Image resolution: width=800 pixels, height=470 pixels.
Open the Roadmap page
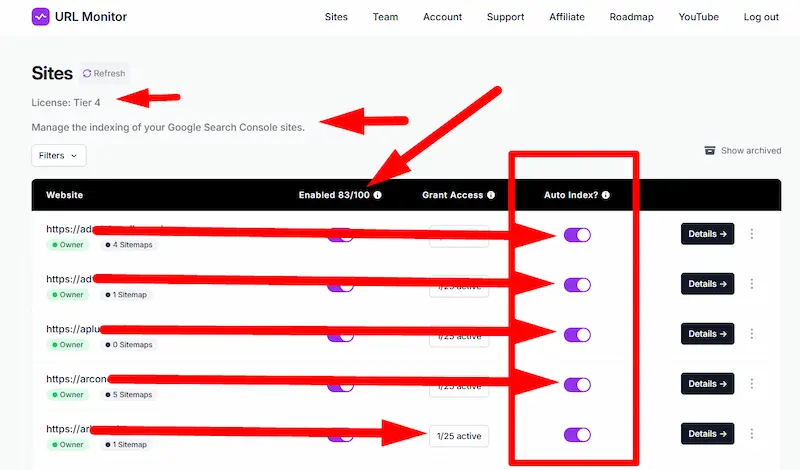632,17
